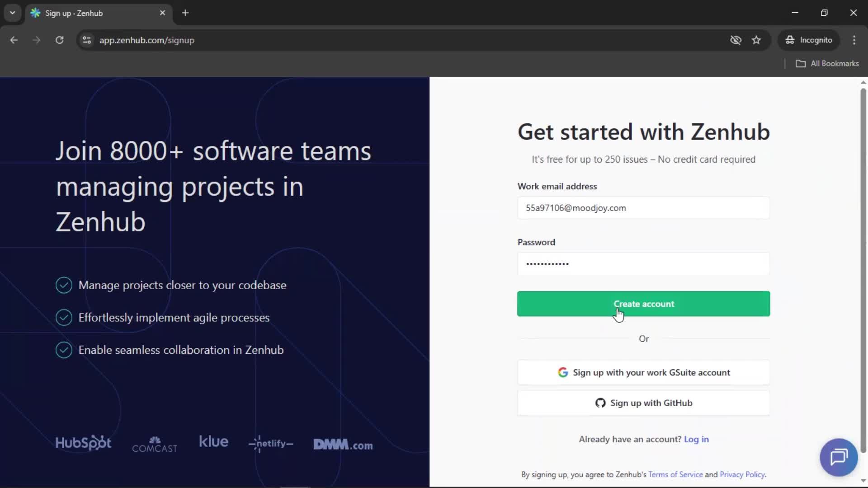Select the Sign up - Zenhub tab
This screenshot has width=868, height=488.
point(90,13)
